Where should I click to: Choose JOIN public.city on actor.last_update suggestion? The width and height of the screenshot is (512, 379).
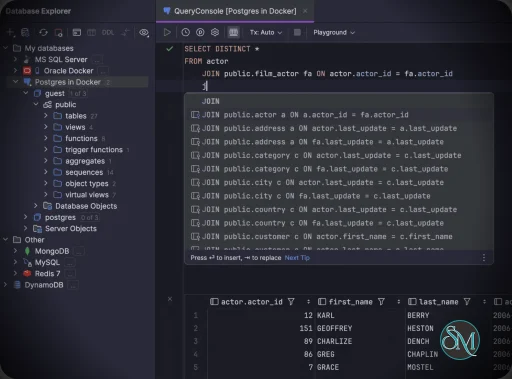(339, 182)
